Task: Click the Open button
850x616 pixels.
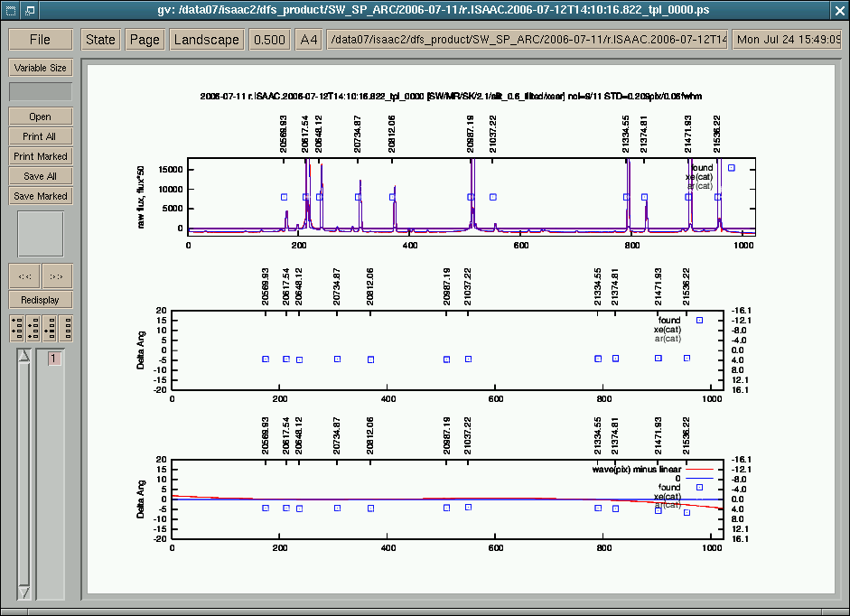Action: coord(41,117)
